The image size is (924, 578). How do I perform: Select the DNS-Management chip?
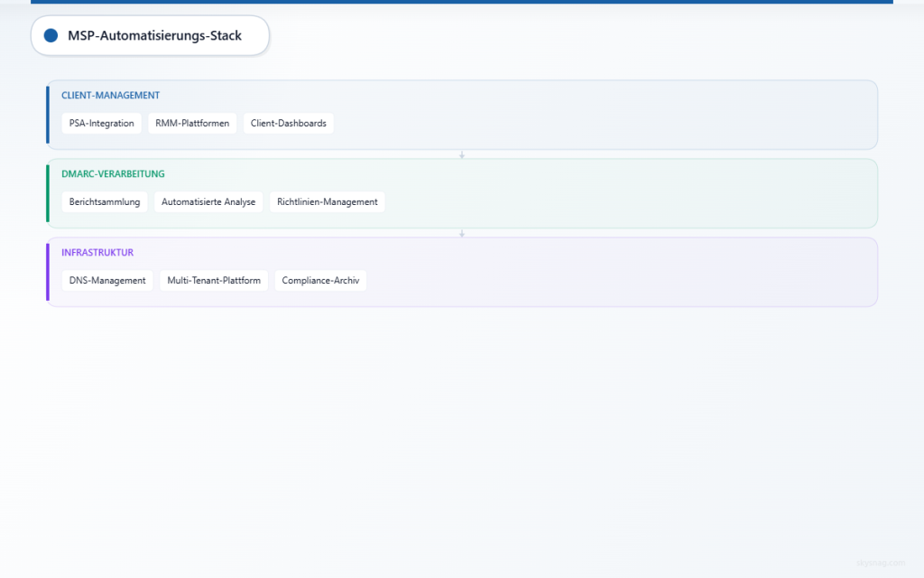107,280
